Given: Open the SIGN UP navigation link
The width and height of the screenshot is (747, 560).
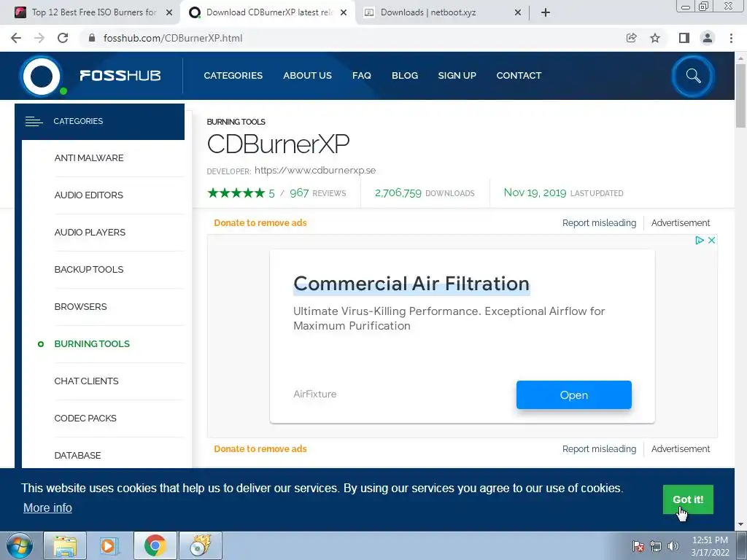Looking at the screenshot, I should (457, 76).
